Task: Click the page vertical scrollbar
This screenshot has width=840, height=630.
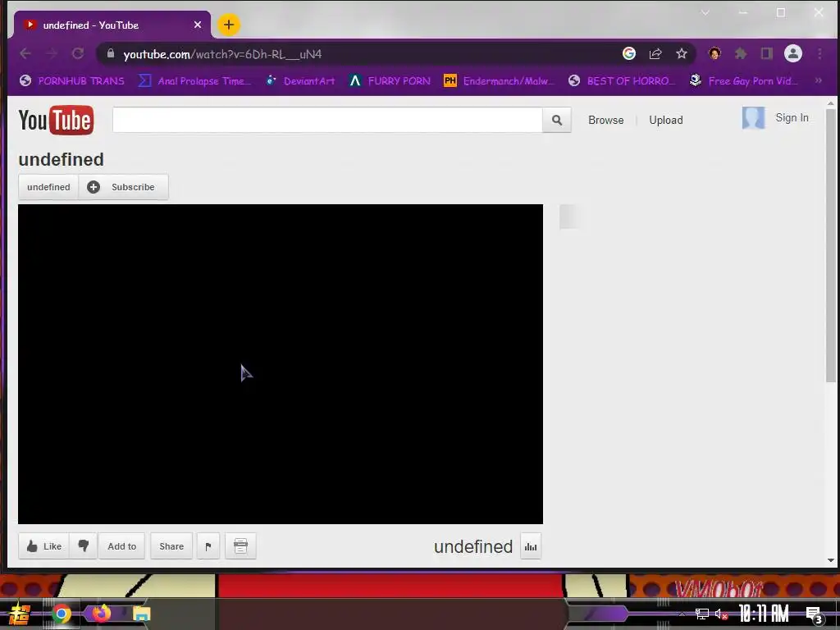Action: [831, 245]
